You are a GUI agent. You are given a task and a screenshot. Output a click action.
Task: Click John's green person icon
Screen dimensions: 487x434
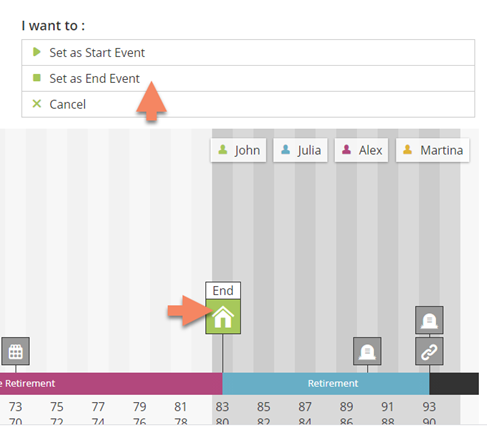click(222, 150)
